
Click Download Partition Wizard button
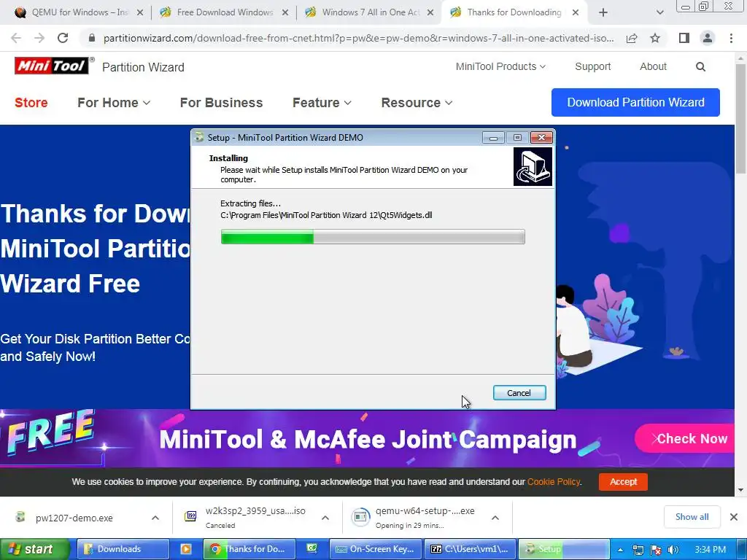pos(635,102)
